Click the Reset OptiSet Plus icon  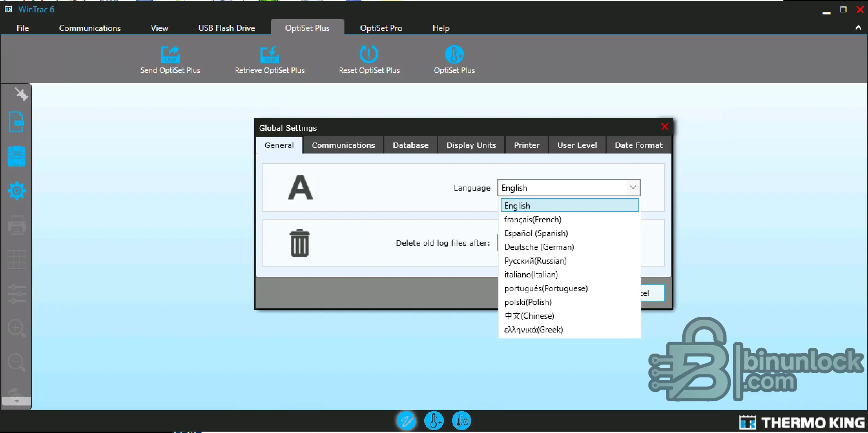click(369, 54)
